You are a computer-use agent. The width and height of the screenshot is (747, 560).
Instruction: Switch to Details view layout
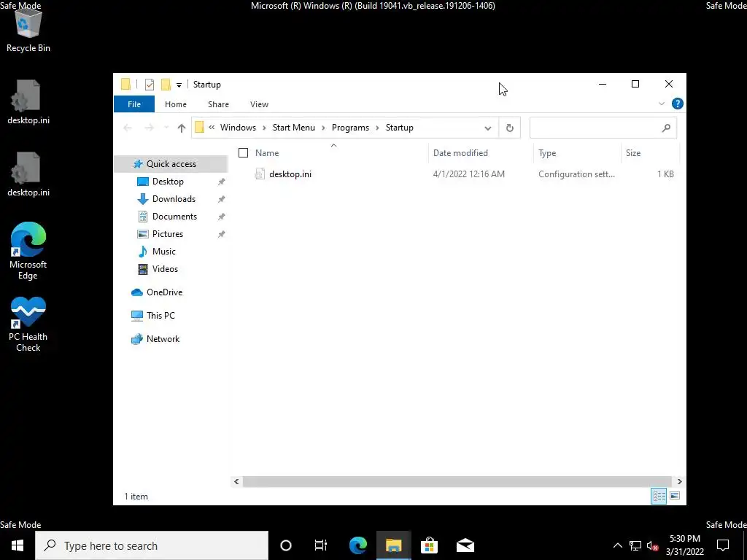point(659,496)
